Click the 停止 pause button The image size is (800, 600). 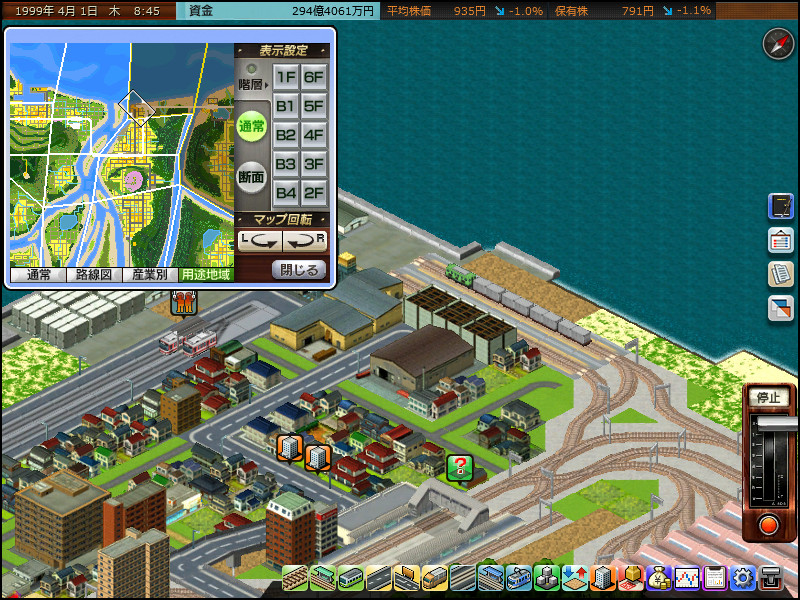pos(768,397)
